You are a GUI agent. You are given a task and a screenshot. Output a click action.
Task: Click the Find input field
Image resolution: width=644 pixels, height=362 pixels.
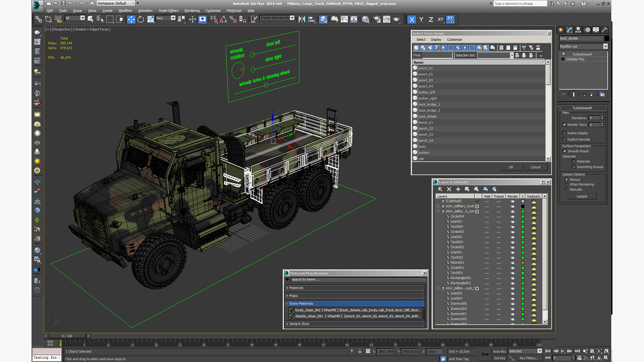[437, 55]
